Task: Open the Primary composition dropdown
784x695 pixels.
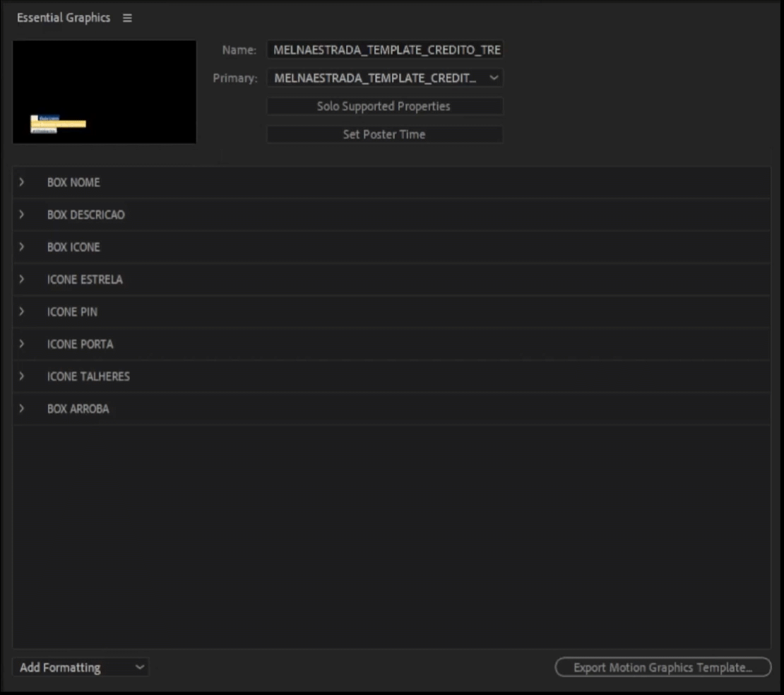Action: [x=385, y=78]
